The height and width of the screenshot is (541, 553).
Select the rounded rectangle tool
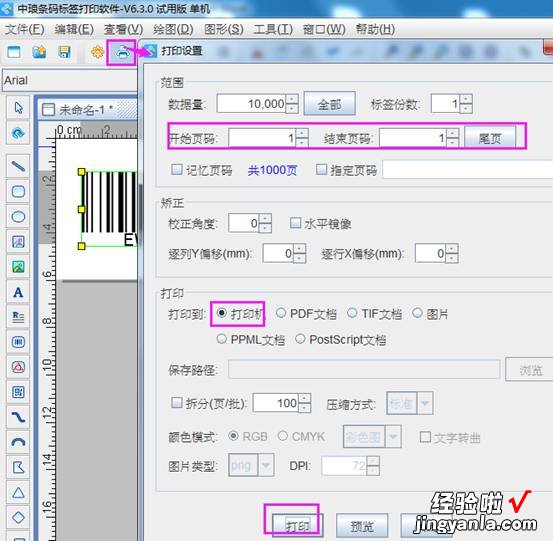coord(18,191)
